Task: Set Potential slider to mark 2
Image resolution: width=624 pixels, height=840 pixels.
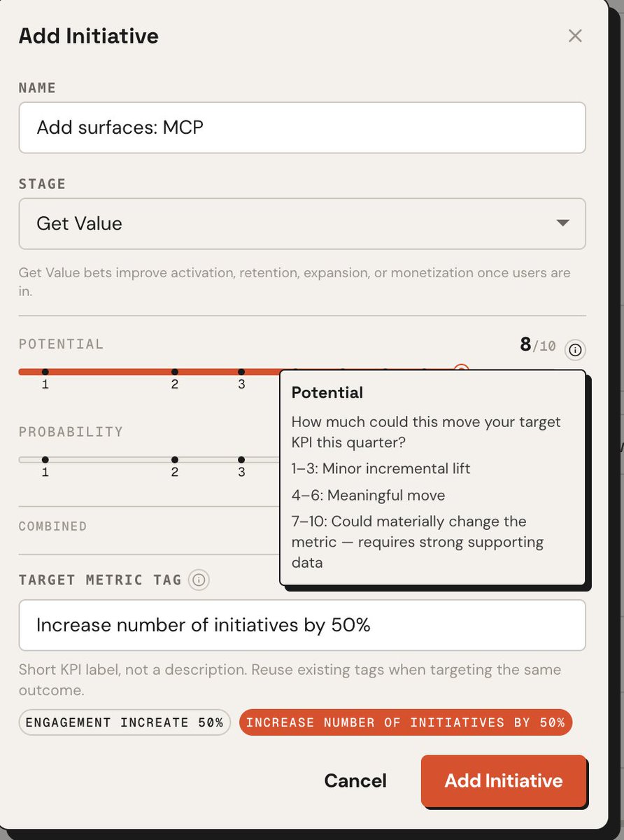Action: coord(174,372)
